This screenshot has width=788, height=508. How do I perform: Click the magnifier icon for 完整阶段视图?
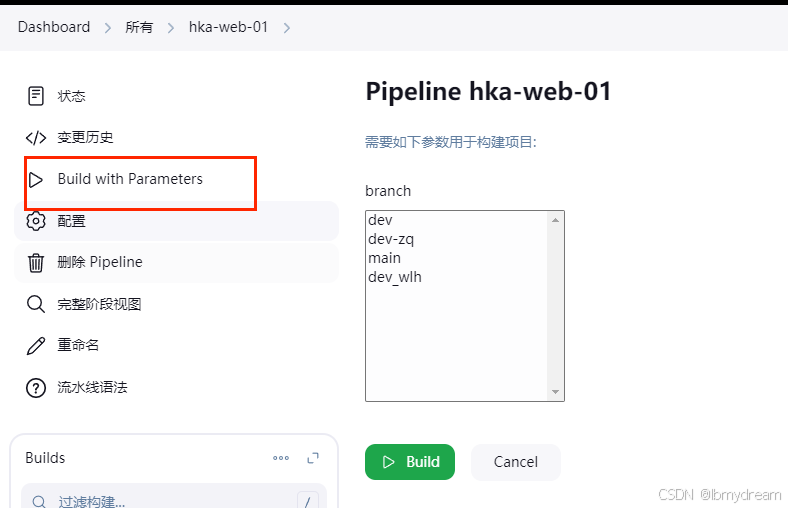36,304
